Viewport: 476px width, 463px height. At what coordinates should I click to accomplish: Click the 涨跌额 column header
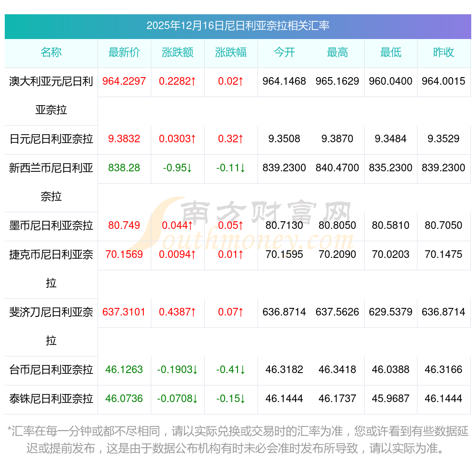pos(178,52)
